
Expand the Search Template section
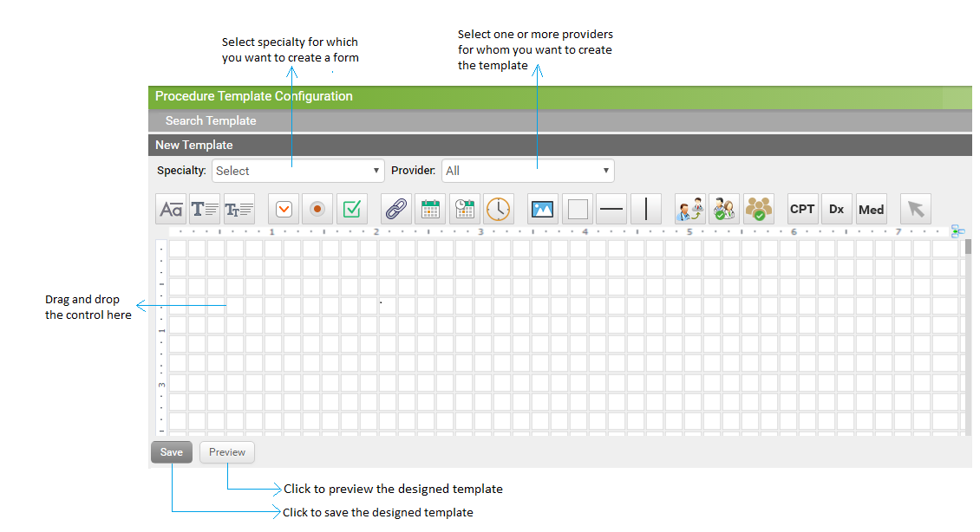tap(560, 120)
